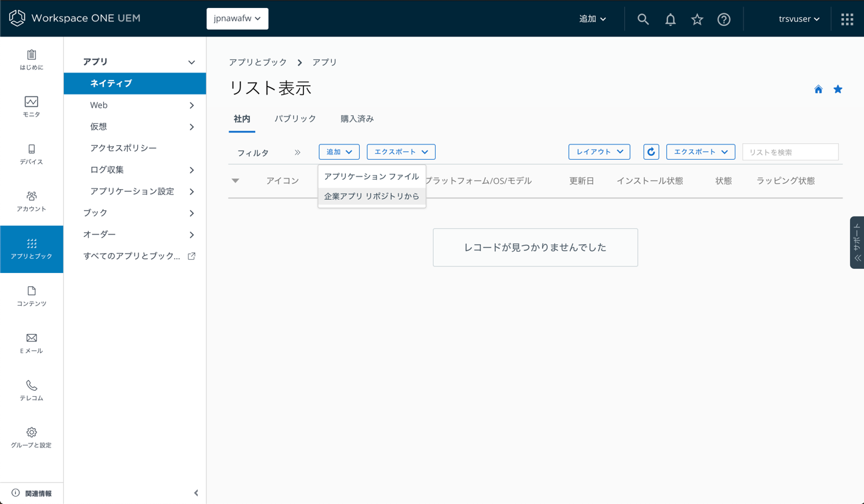Open the モニタ section

[31, 107]
